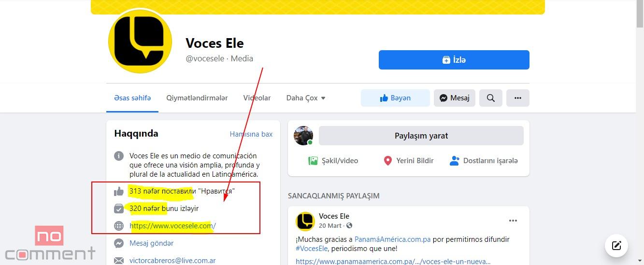This screenshot has height=265, width=644.
Task: Expand the Daha Çox dropdown
Action: [306, 98]
